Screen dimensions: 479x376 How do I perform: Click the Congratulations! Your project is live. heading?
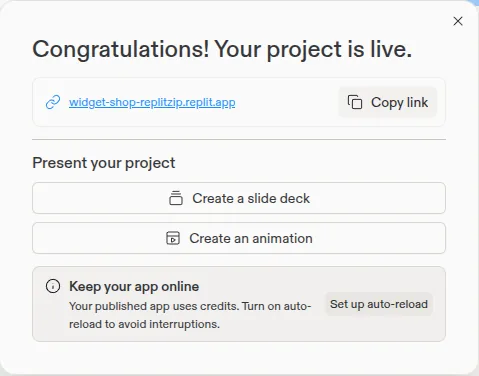pos(222,50)
